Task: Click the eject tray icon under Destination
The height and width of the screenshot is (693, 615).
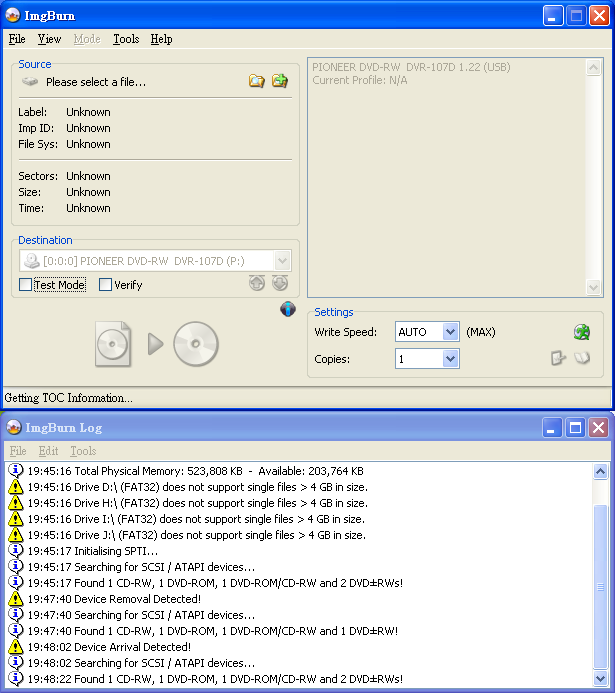Action: click(257, 283)
